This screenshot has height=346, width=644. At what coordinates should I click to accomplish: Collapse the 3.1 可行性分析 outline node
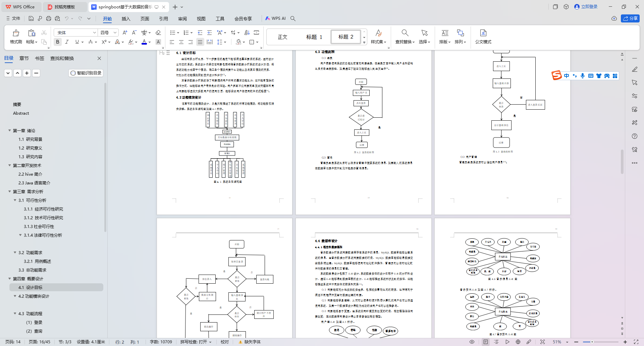[15, 200]
